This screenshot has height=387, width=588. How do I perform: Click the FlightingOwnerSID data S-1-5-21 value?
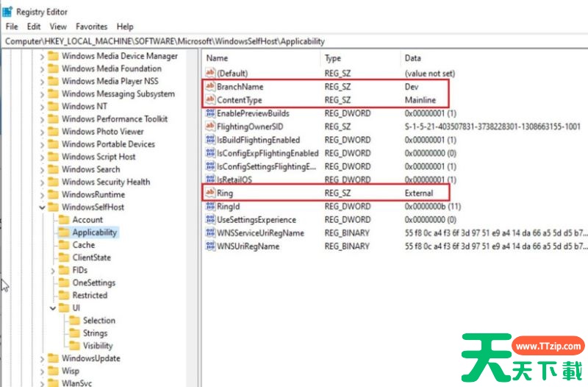point(492,127)
